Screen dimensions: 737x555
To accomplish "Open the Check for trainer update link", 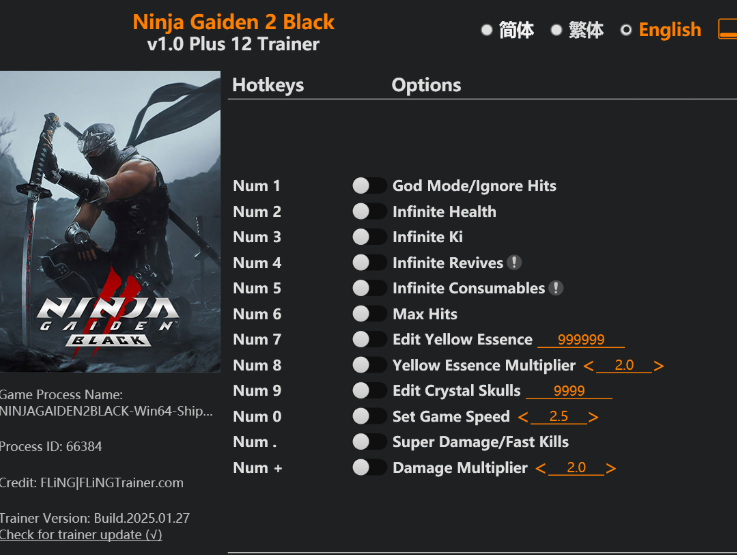I will [x=81, y=535].
